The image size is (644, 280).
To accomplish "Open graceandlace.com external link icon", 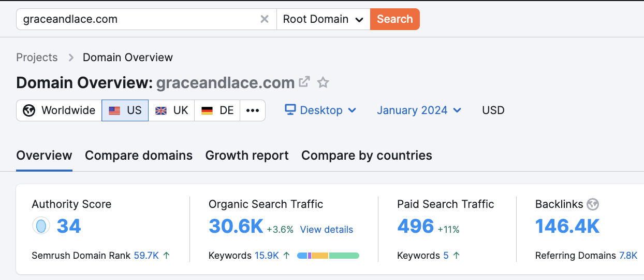I will click(x=304, y=82).
